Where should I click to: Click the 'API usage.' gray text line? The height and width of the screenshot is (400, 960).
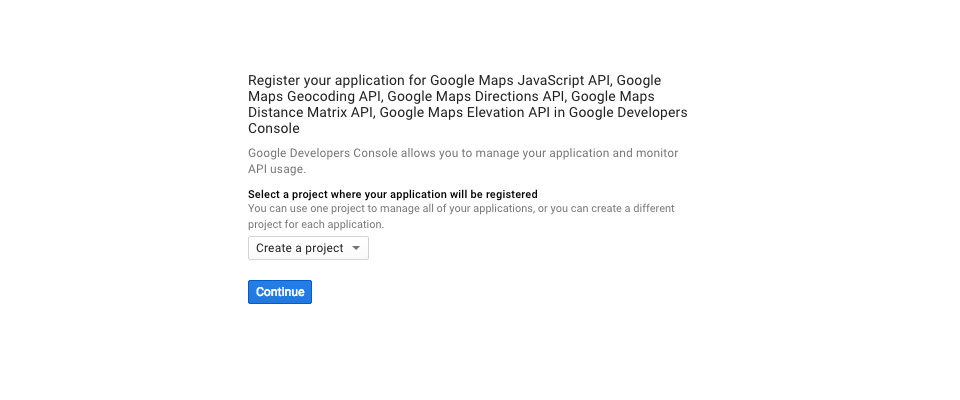[x=277, y=169]
